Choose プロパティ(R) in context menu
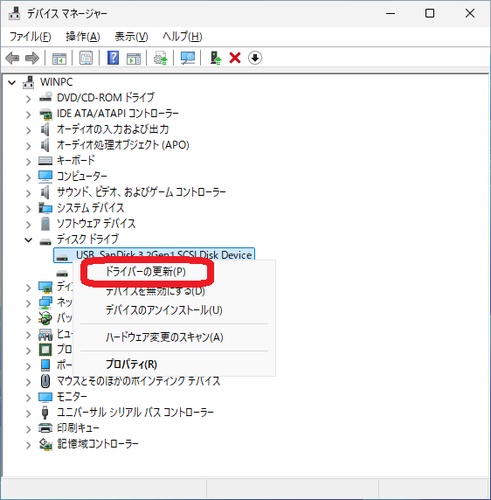Image resolution: width=491 pixels, height=500 pixels. pyautogui.click(x=131, y=364)
